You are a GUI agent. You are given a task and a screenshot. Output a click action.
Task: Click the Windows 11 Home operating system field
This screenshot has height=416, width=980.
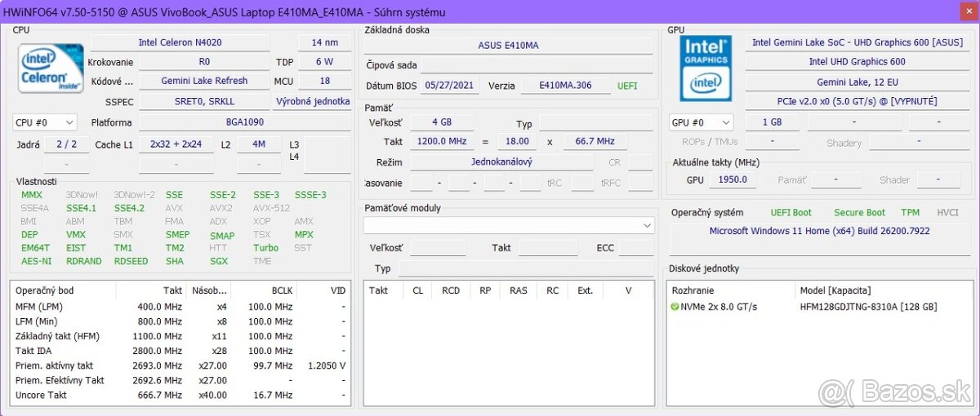819,231
